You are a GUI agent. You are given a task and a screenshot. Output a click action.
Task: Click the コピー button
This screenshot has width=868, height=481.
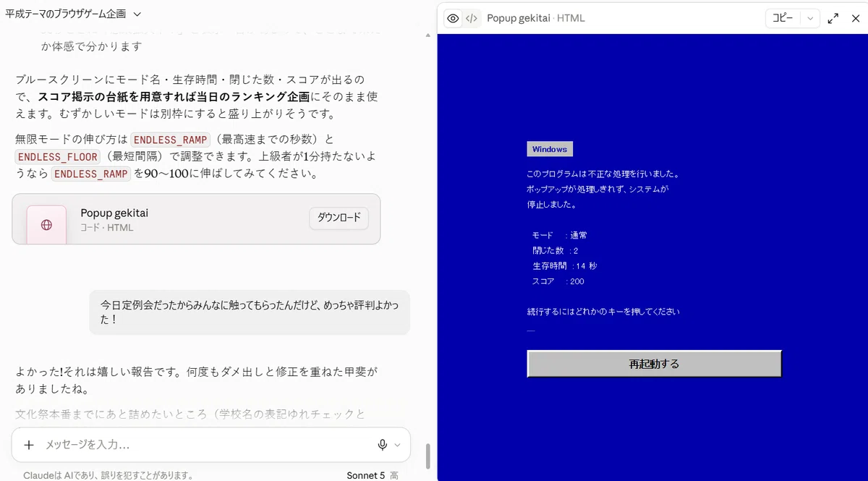coord(783,18)
